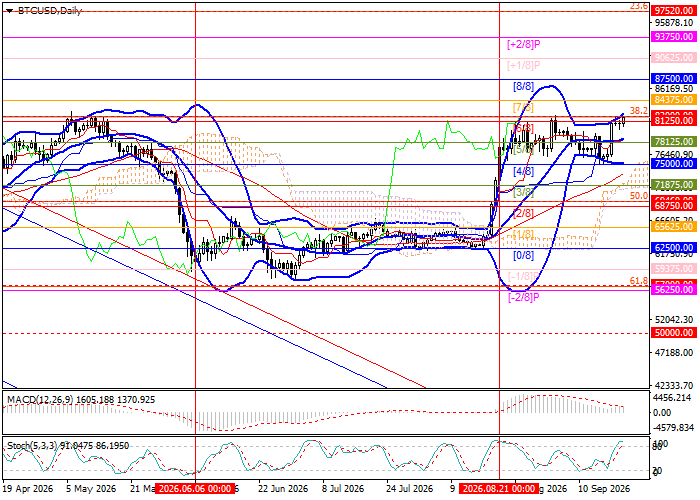Image resolution: width=700 pixels, height=500 pixels.
Task: Click the [7/8] Murrey level label
Action: click(x=523, y=108)
